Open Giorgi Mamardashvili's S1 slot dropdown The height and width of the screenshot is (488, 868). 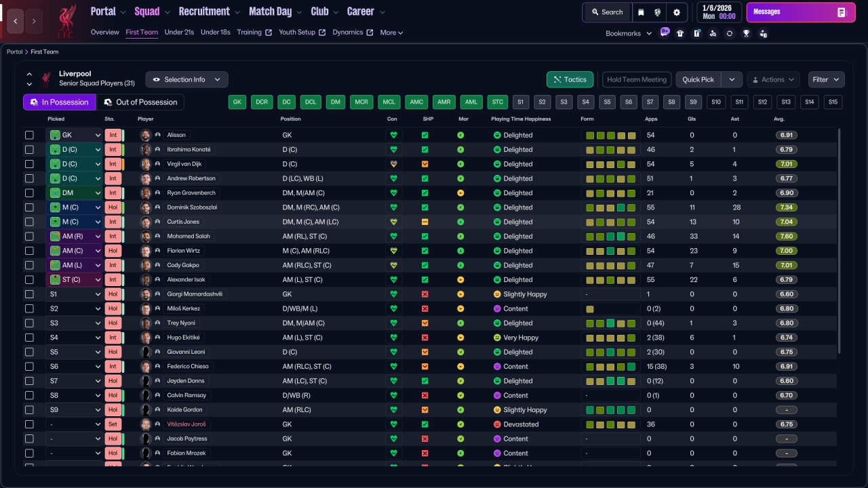point(75,294)
